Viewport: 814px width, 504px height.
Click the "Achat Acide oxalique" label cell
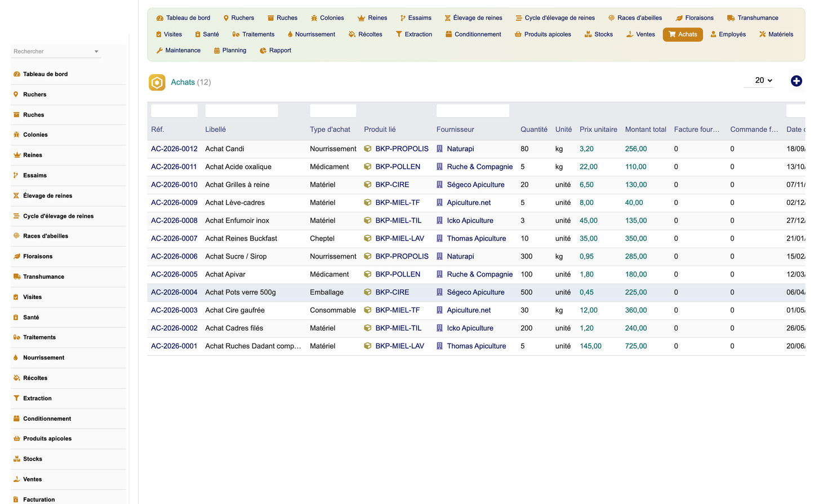(x=238, y=167)
